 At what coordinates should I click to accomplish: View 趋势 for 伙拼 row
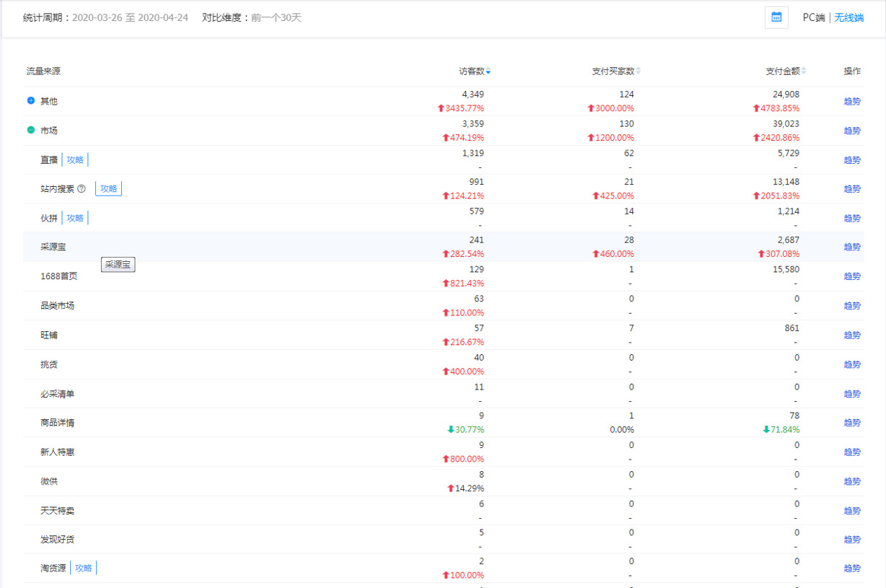852,219
